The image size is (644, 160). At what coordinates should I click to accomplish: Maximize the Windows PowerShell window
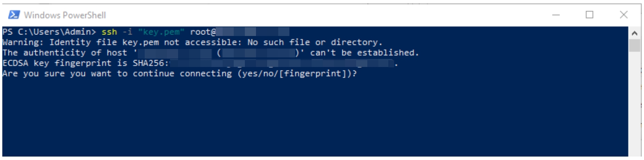[x=590, y=15]
